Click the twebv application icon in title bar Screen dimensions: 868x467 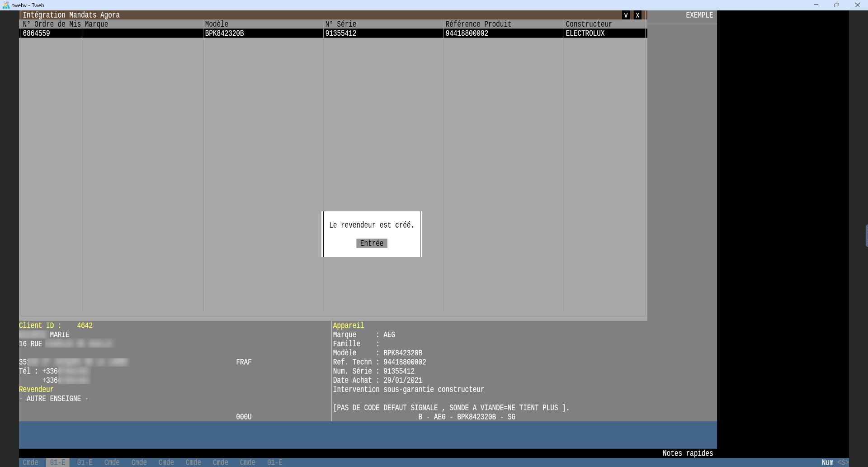tap(6, 5)
